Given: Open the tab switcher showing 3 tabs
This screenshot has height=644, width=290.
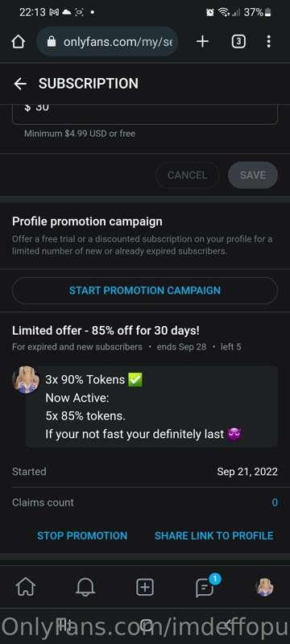Looking at the screenshot, I should pyautogui.click(x=238, y=42).
